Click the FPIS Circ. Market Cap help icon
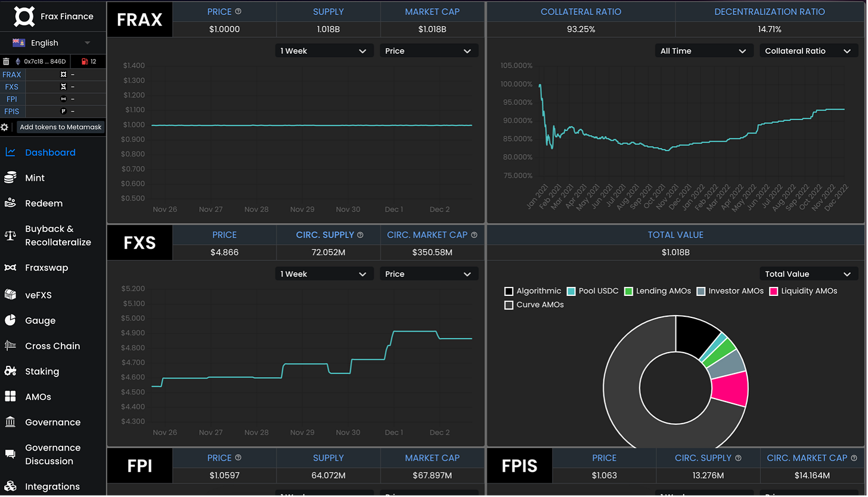 pos(854,458)
